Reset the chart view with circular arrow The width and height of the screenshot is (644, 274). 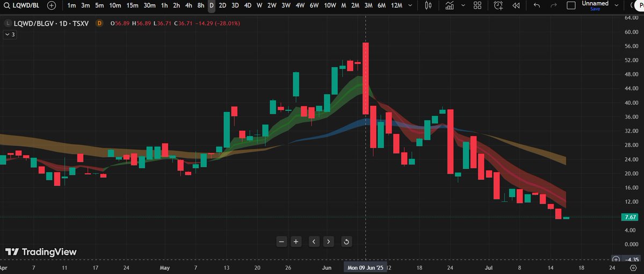pos(346,242)
